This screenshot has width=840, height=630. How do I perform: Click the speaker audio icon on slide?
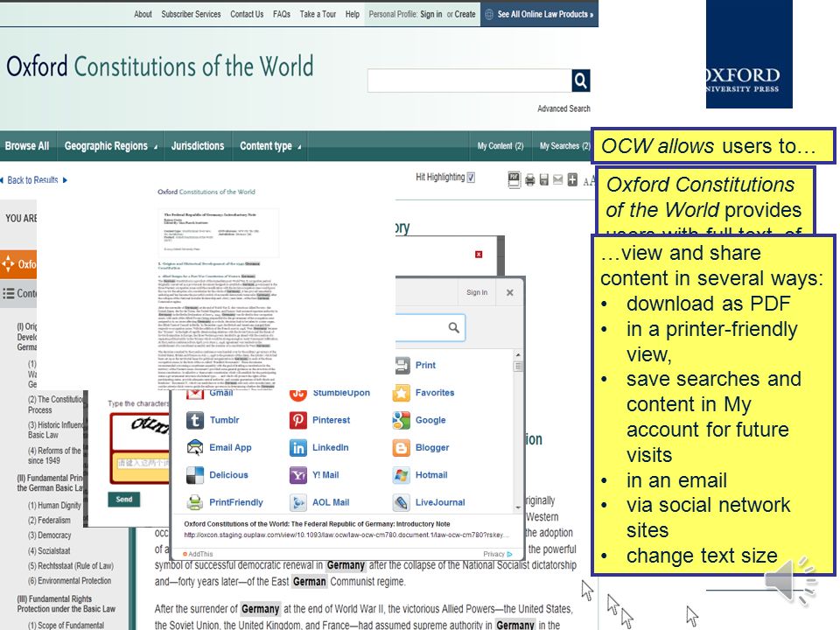tap(790, 580)
